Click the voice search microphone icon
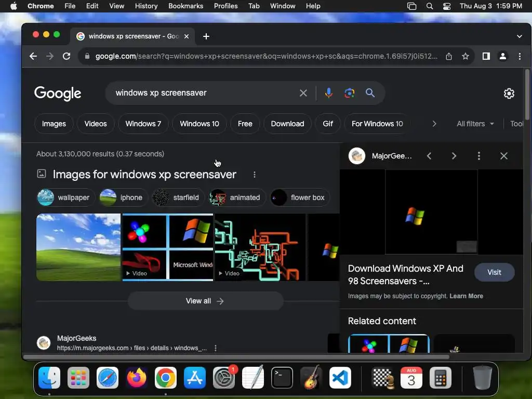 point(328,93)
